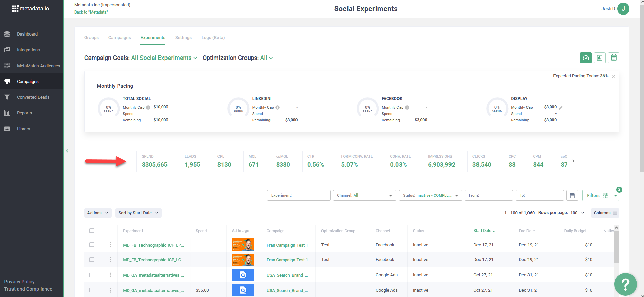Open the pacing gauge view icon
The height and width of the screenshot is (297, 644).
pyautogui.click(x=586, y=58)
